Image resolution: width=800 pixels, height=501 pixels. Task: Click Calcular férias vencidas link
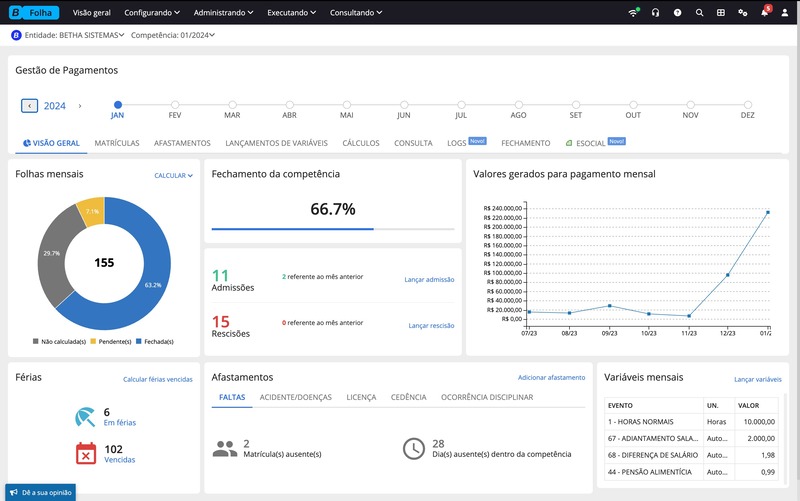(x=157, y=379)
